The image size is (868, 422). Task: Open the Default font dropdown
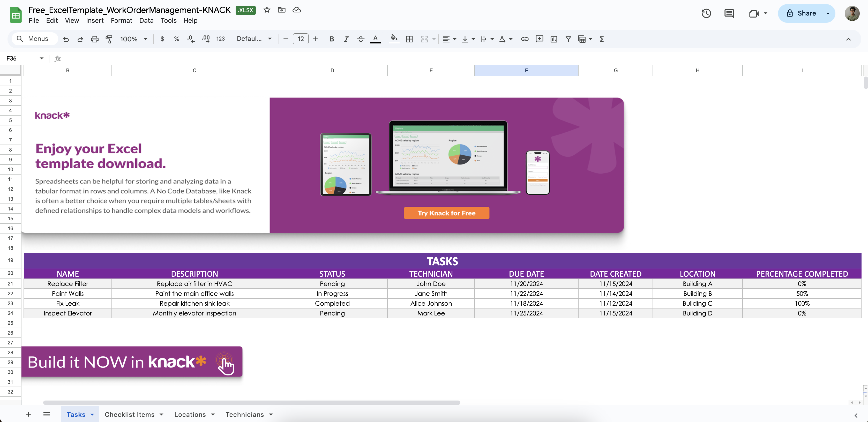pos(254,39)
